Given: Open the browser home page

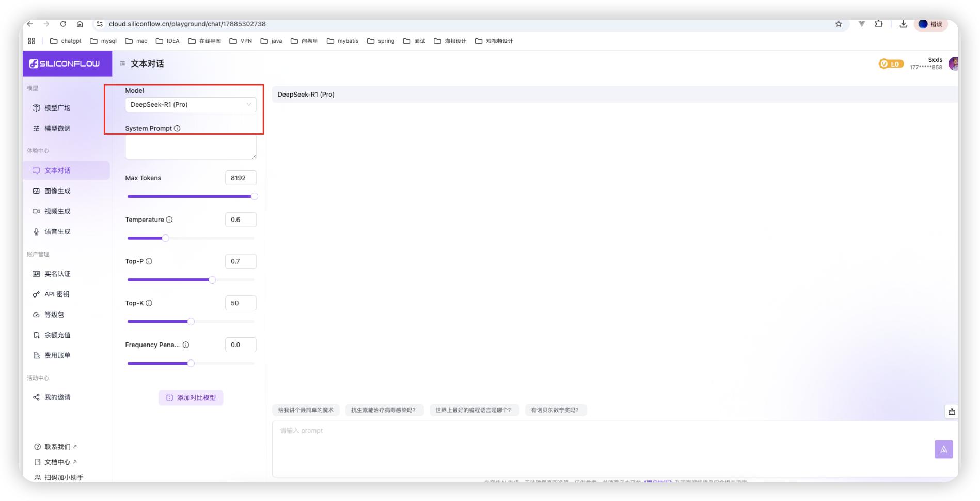Looking at the screenshot, I should click(x=80, y=24).
